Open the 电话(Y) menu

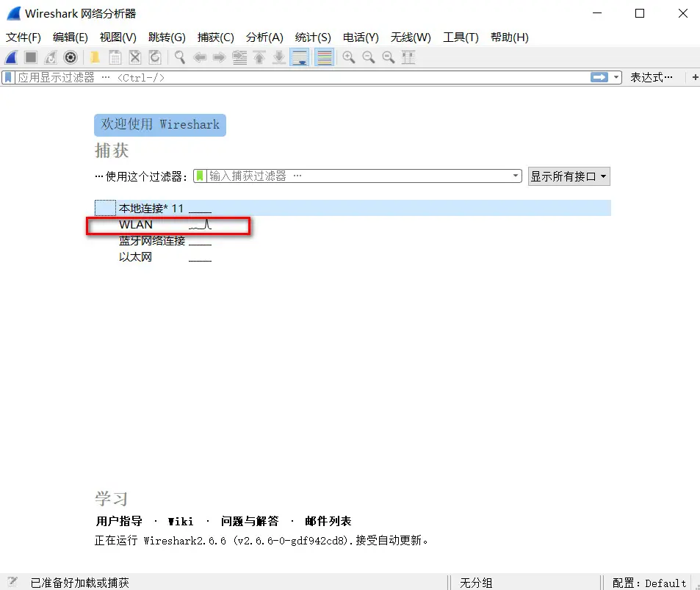point(361,37)
